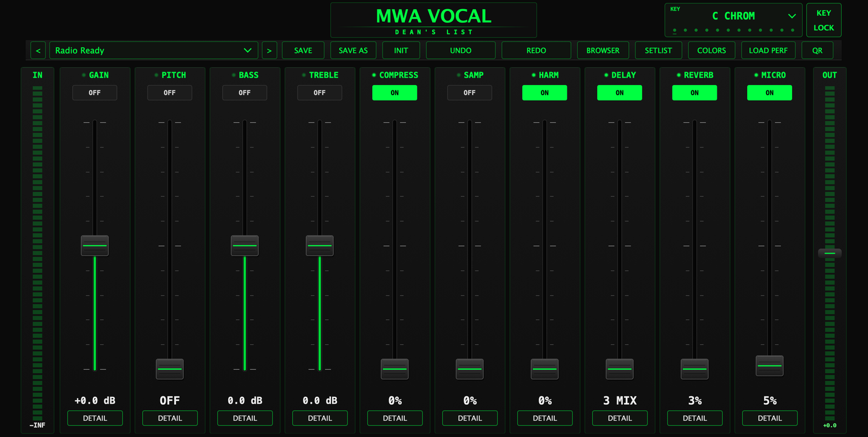Initialize the preset with INIT
This screenshot has width=868, height=437.
(x=401, y=50)
